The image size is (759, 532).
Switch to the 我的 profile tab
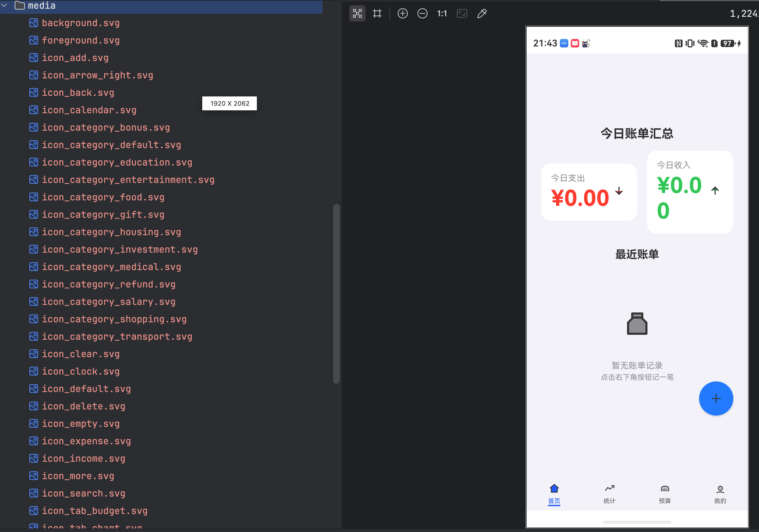[x=720, y=494]
